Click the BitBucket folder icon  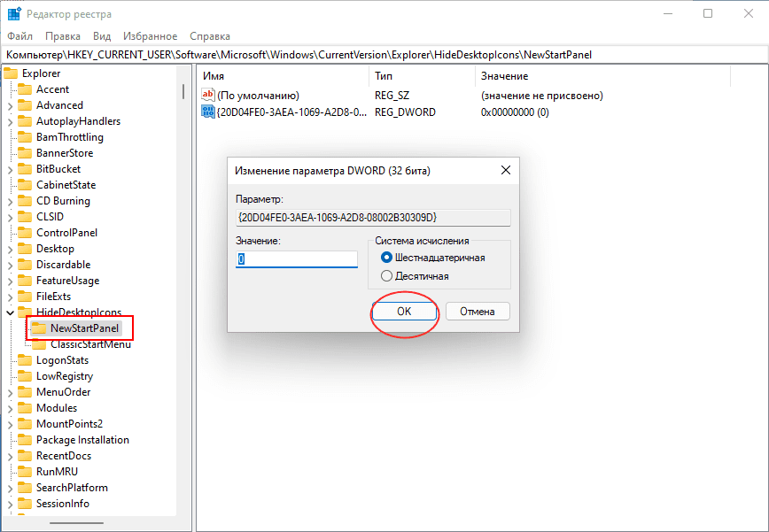point(25,169)
